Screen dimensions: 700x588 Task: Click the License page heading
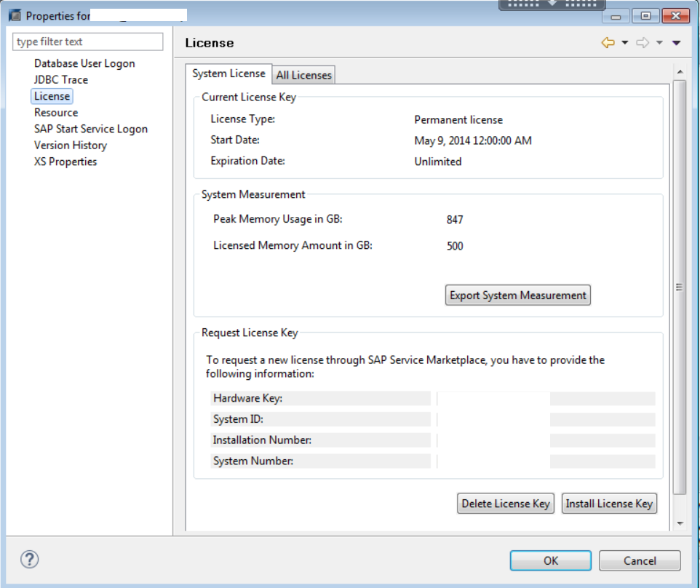coord(210,43)
